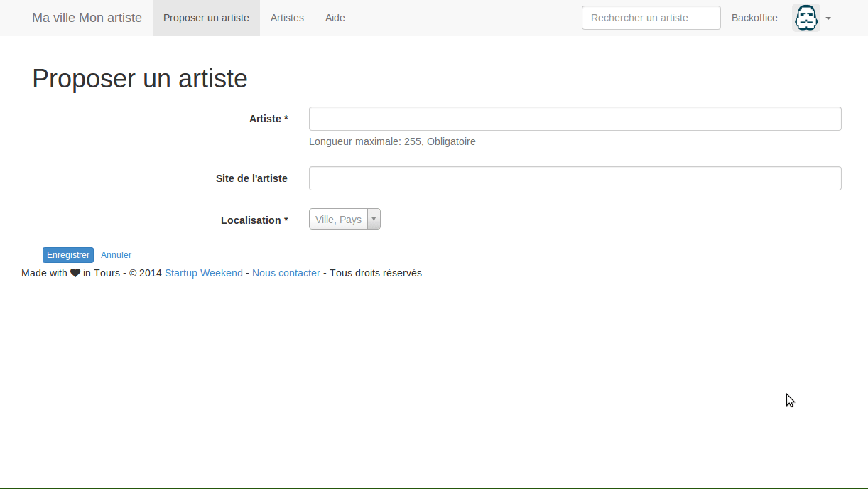Open the Backoffice link
The width and height of the screenshot is (868, 489).
click(x=754, y=18)
